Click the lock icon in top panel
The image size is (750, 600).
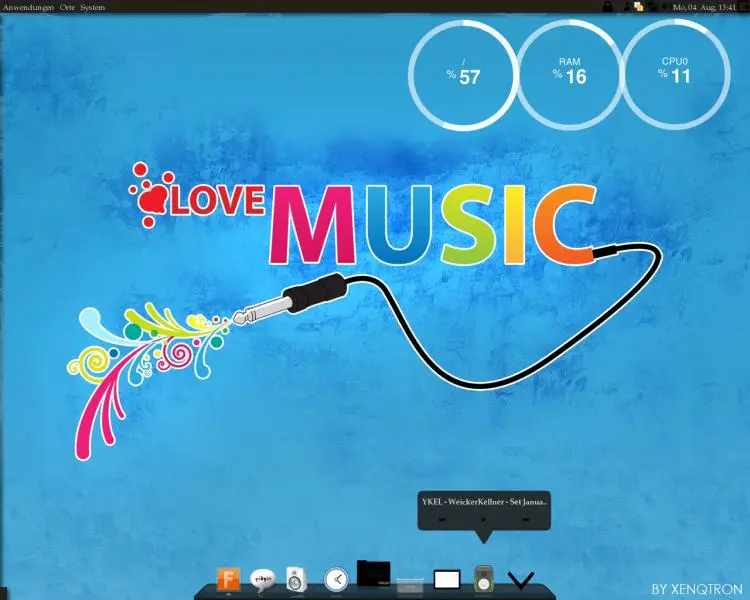pos(607,6)
